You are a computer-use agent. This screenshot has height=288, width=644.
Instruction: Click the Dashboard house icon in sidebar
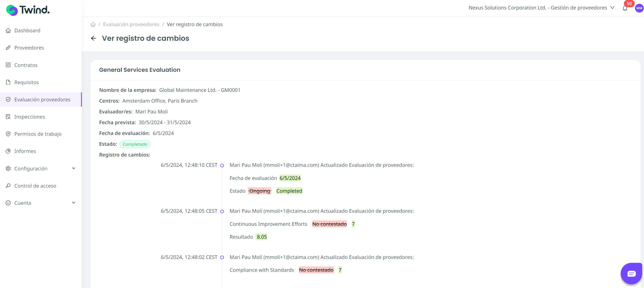(8, 31)
